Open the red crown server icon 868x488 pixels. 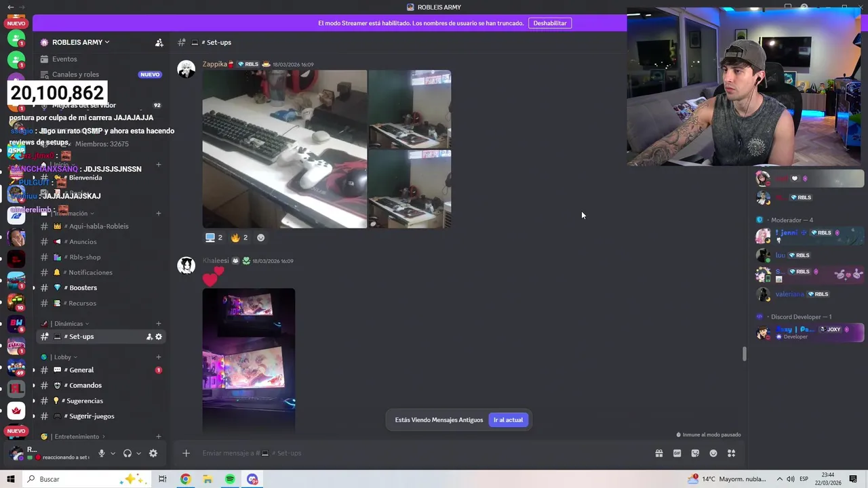click(16, 411)
